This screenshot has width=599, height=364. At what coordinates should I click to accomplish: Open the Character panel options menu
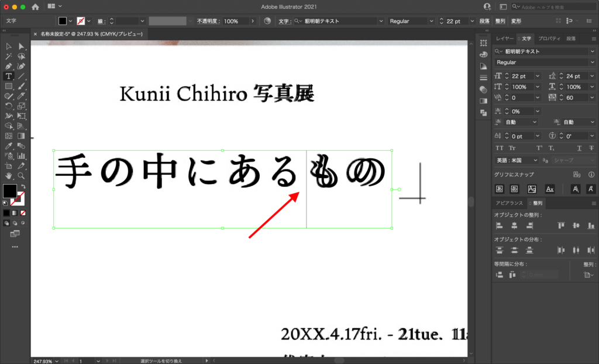pos(594,39)
